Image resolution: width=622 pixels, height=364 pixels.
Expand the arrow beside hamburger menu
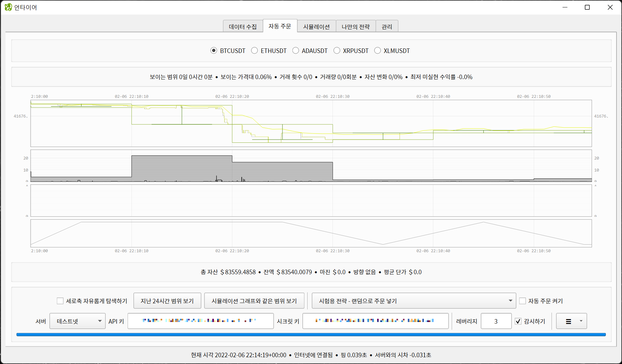(x=581, y=321)
